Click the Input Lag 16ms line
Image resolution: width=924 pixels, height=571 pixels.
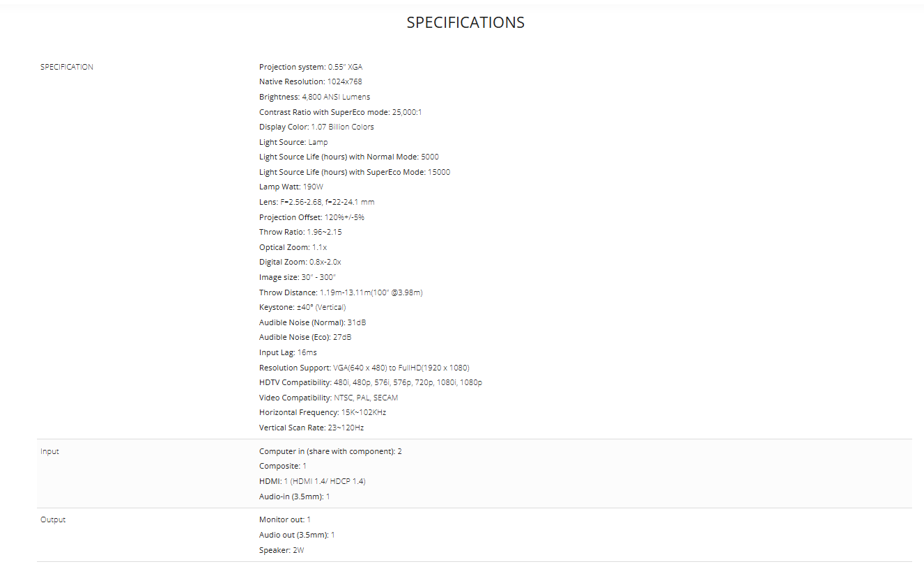[x=288, y=352]
